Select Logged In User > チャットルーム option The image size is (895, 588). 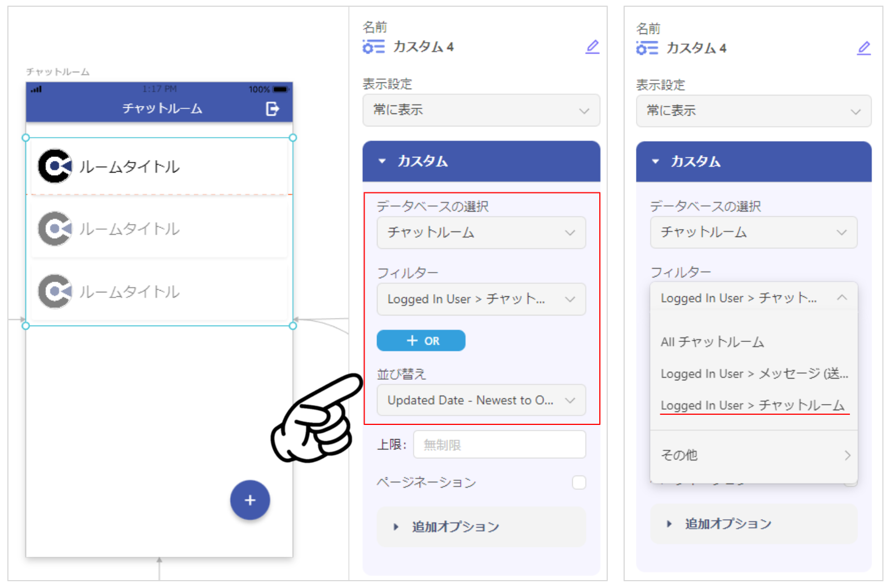[753, 405]
